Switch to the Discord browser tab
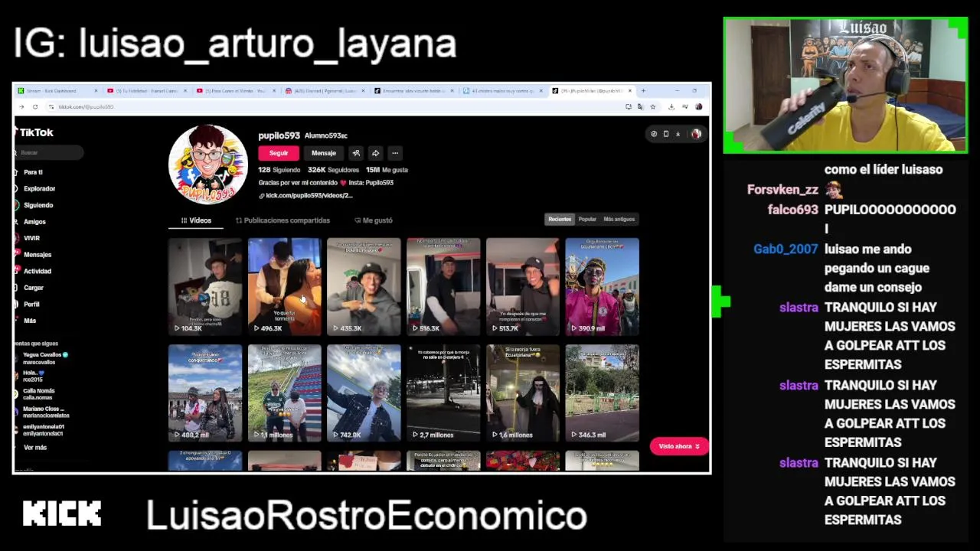980x551 pixels. click(325, 91)
